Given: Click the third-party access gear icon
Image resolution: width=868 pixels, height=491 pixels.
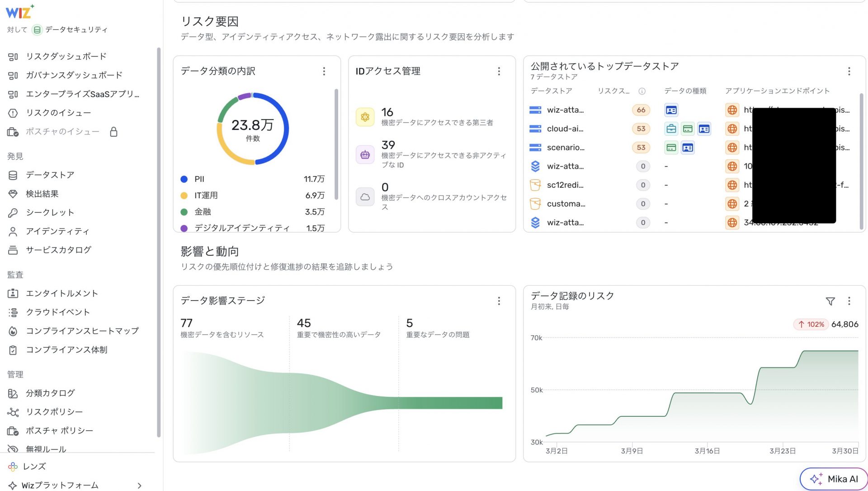Looking at the screenshot, I should click(365, 117).
